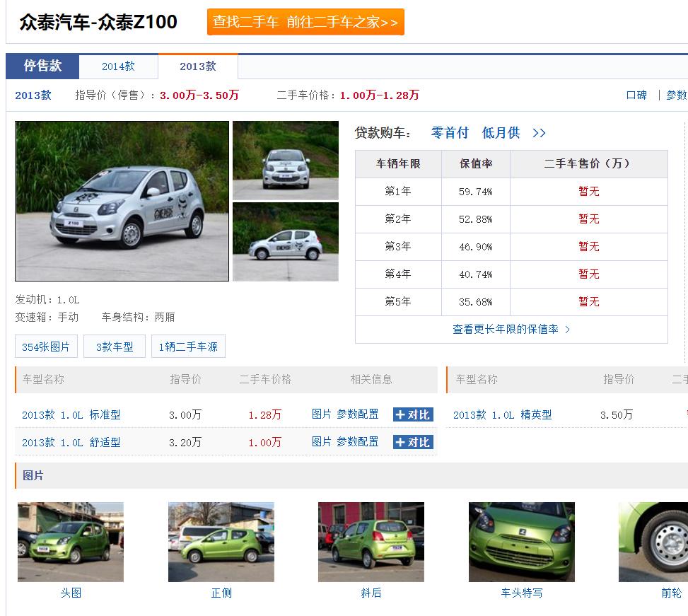Viewport: 688px width, 616px height.
Task: Open the 参数 specifications link
Action: click(x=675, y=95)
